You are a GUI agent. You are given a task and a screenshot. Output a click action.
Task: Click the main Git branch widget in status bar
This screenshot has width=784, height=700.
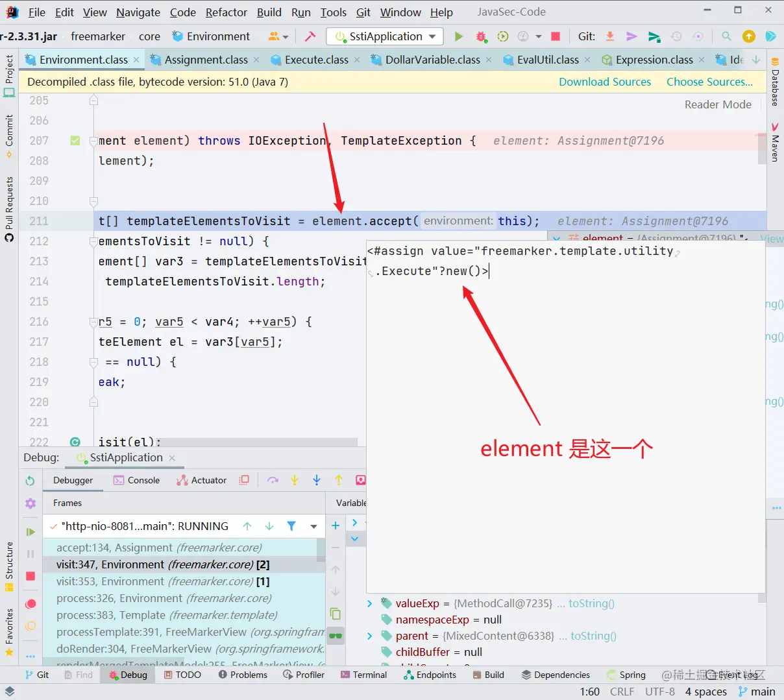click(x=757, y=692)
